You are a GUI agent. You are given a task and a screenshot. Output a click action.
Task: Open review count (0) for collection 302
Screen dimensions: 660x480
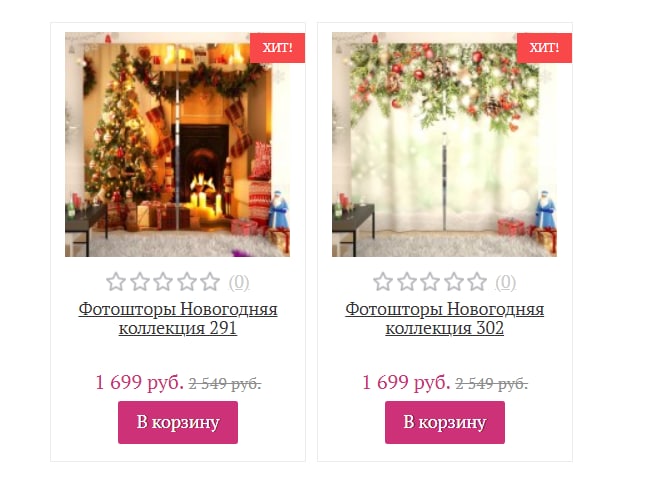tap(506, 282)
